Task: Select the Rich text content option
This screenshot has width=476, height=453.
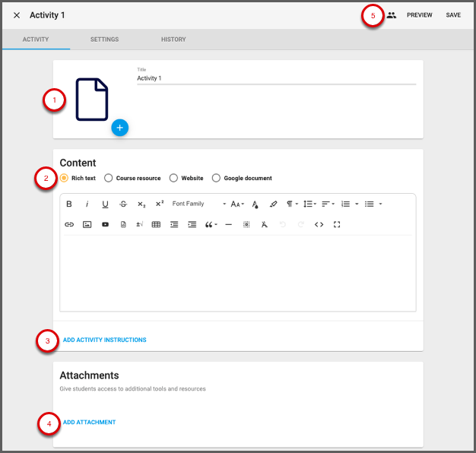Action: [65, 178]
